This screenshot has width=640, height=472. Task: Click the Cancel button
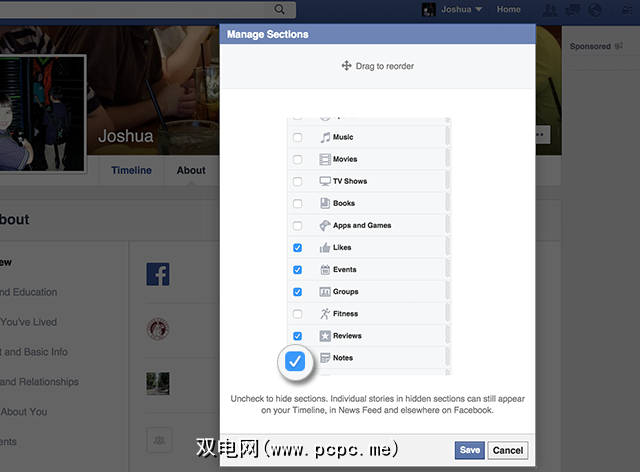[508, 450]
